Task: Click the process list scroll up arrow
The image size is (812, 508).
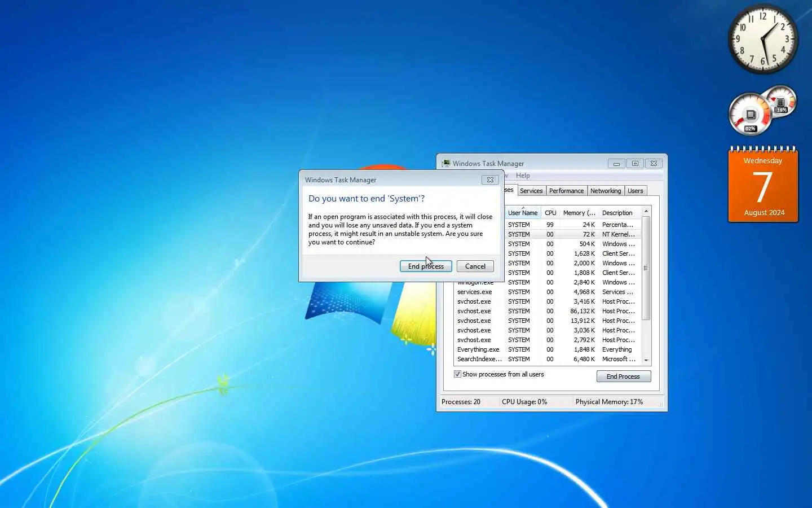Action: point(646,212)
